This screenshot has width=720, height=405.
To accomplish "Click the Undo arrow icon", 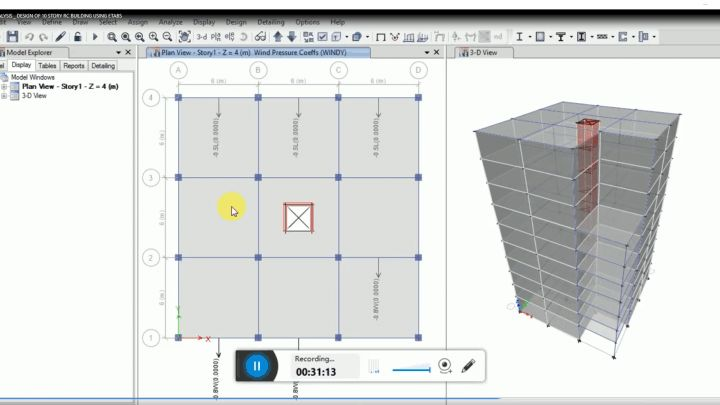I will pos(29,37).
